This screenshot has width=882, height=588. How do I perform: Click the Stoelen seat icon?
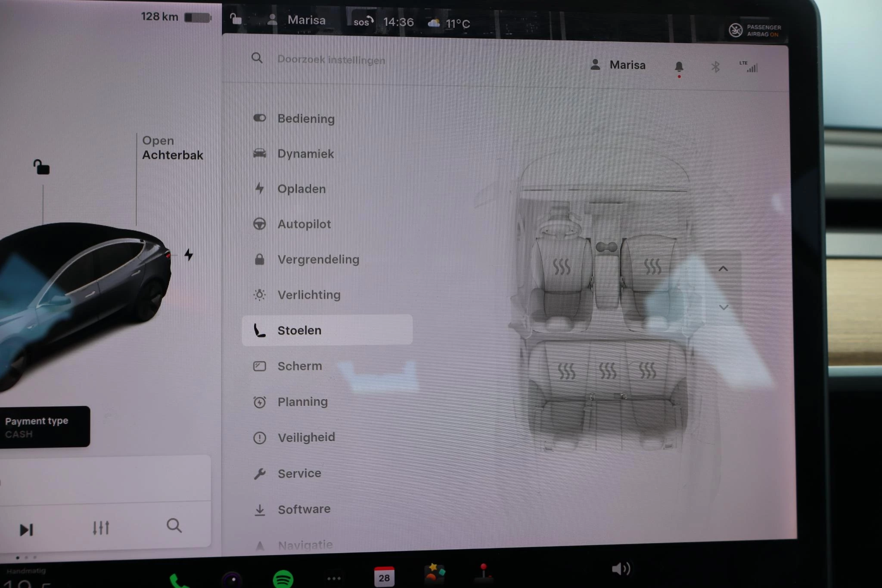[259, 330]
